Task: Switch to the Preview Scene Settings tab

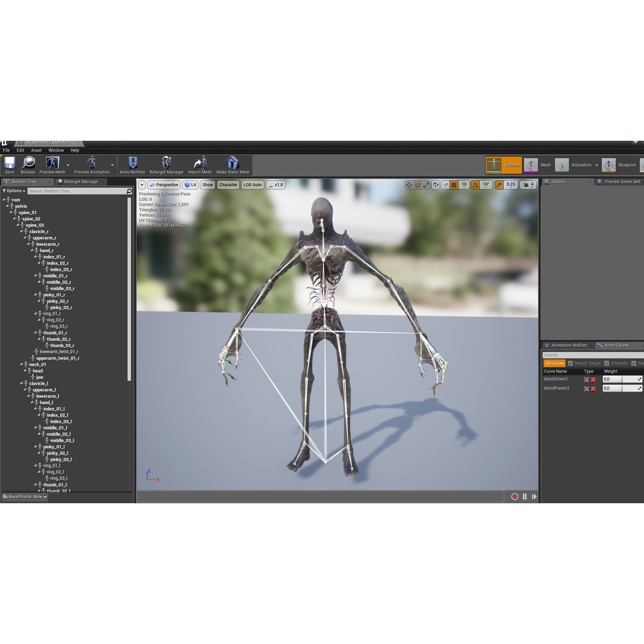Action: [620, 181]
